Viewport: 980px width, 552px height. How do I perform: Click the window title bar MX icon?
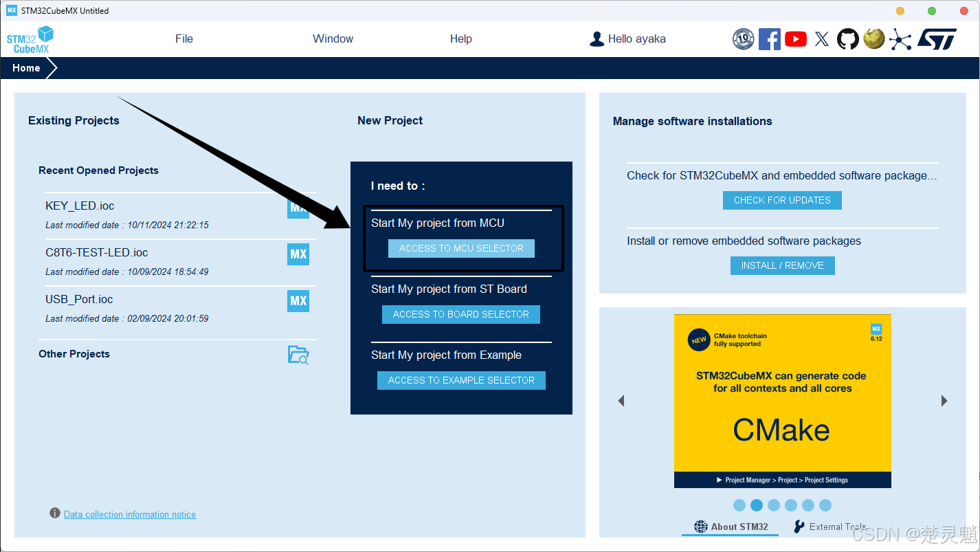pos(11,10)
